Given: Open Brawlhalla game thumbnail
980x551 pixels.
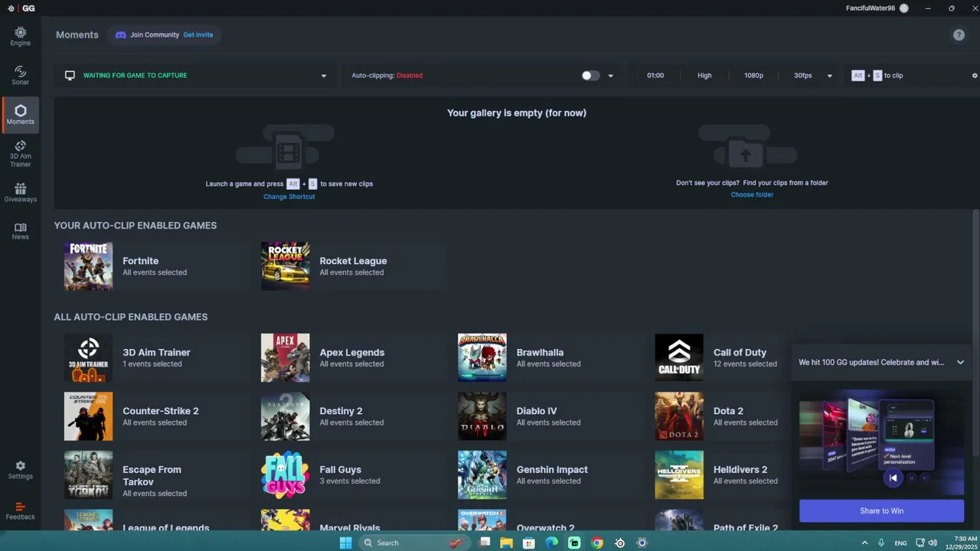Looking at the screenshot, I should (x=482, y=357).
